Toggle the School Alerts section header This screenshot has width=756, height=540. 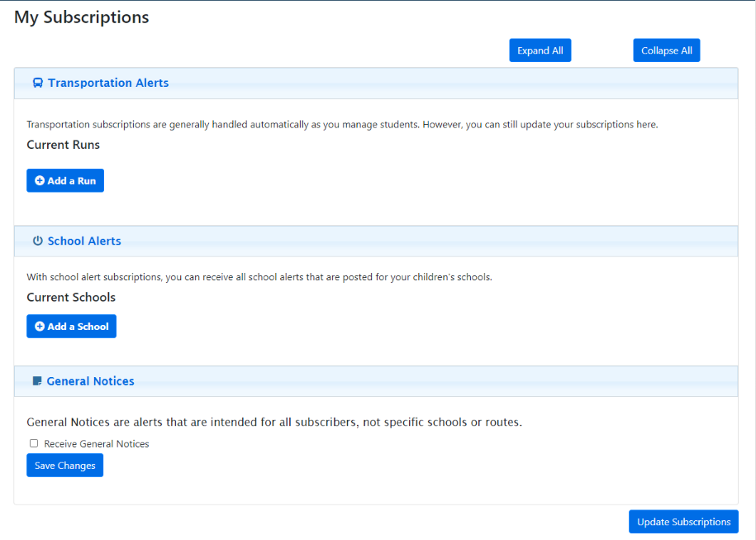pyautogui.click(x=376, y=241)
